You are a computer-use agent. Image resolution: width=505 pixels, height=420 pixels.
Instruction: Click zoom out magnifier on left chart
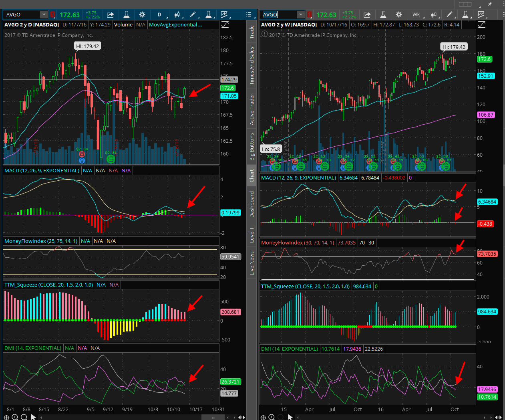[x=24, y=417]
